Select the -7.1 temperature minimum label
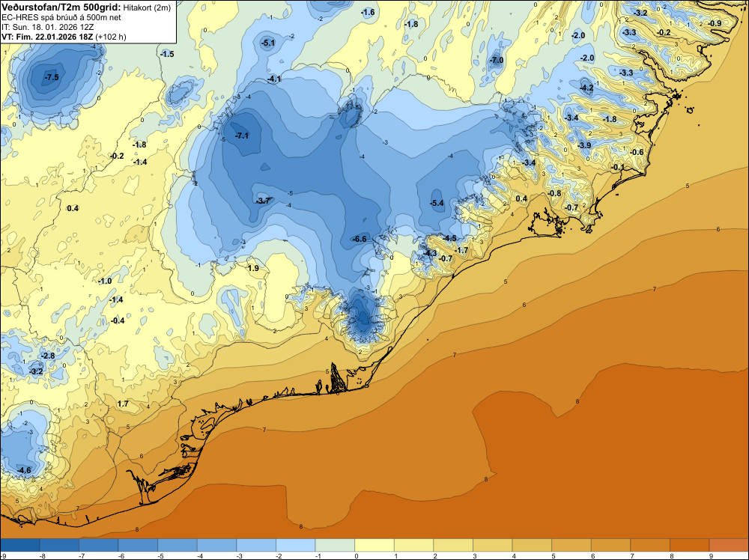The image size is (749, 560). pyautogui.click(x=242, y=136)
